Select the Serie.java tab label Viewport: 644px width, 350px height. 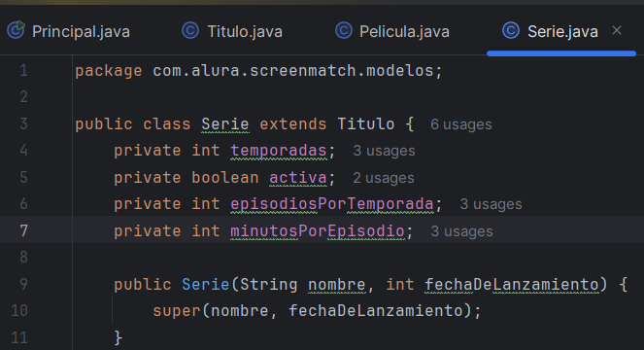coord(562,32)
